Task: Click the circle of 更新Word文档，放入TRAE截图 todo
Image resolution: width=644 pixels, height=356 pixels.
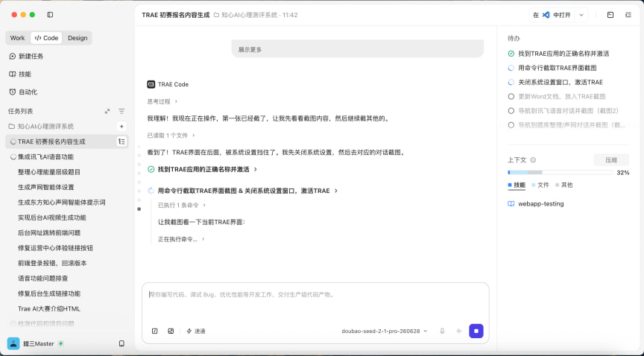Action: point(511,97)
